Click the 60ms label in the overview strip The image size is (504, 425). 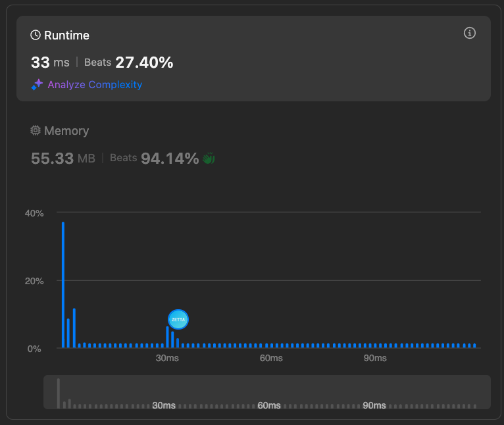[269, 405]
